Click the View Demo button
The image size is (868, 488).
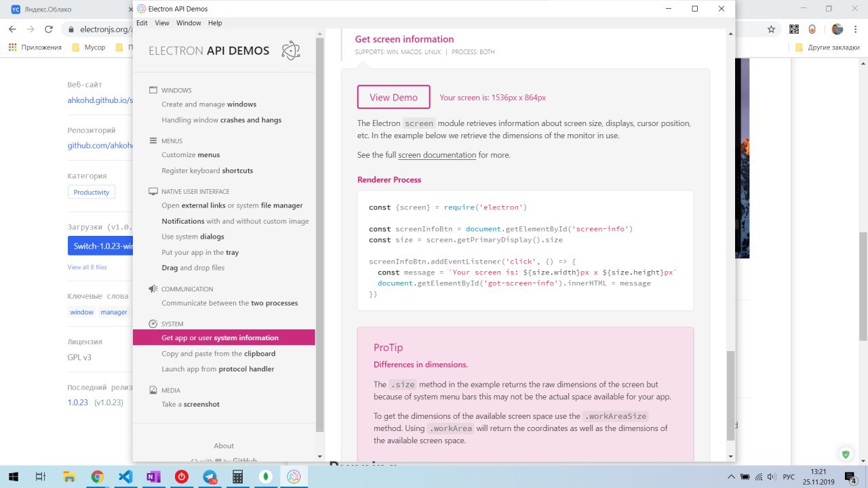393,97
